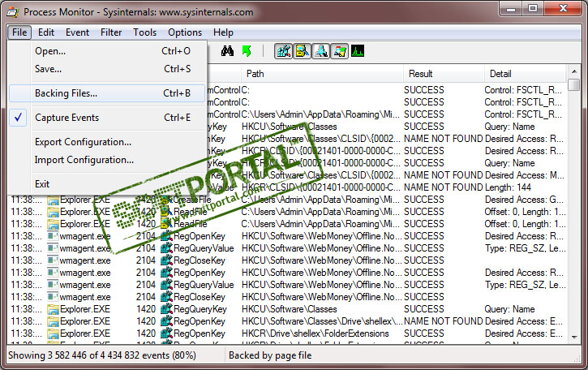This screenshot has height=370, width=588.
Task: Choose Save... from the File menu
Action: tap(107, 69)
